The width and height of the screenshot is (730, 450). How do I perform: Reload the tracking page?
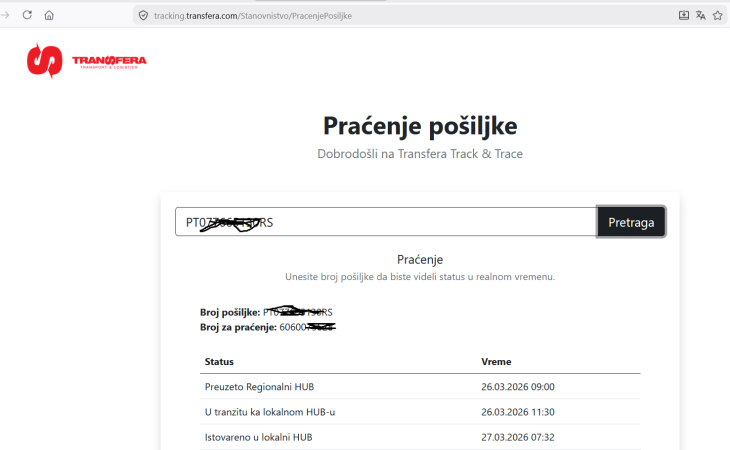click(27, 15)
